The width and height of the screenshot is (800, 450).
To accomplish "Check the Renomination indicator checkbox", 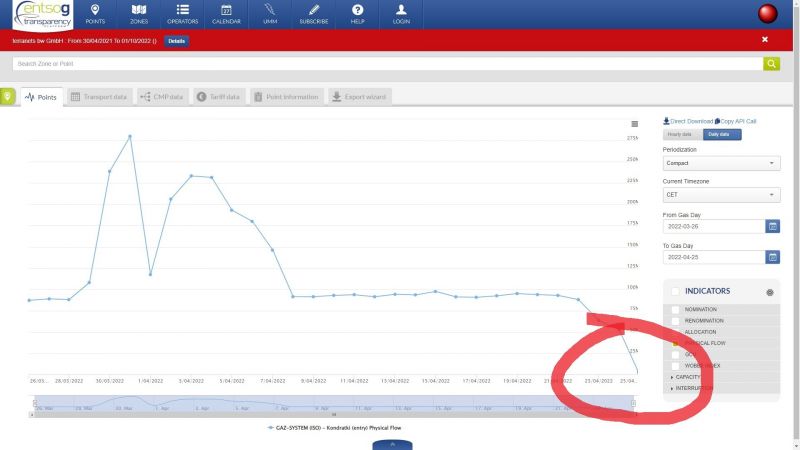I will [676, 320].
